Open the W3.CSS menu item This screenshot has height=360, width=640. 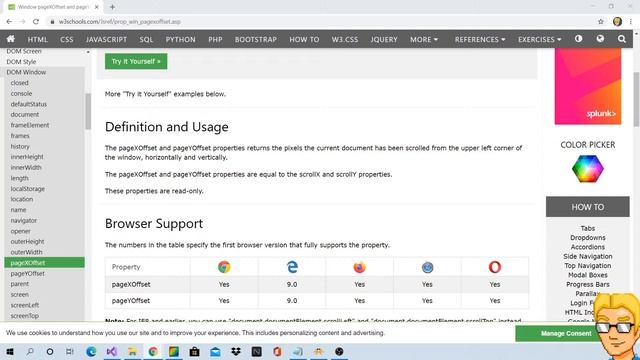tap(344, 39)
